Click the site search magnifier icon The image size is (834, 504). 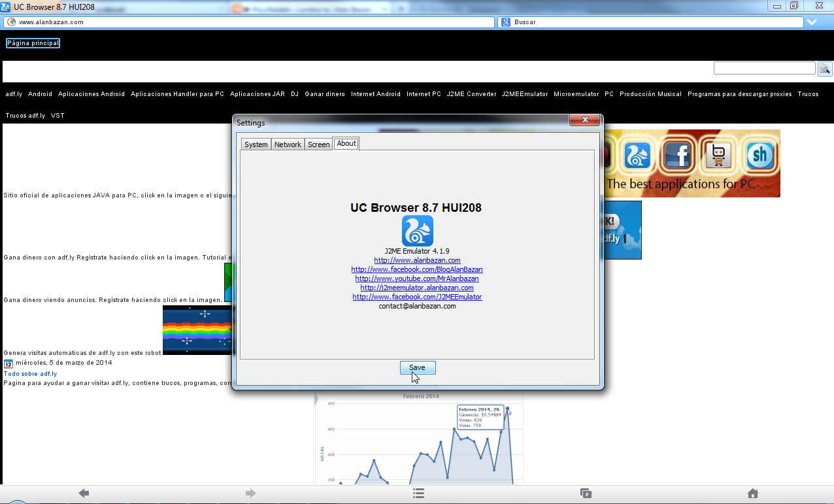(x=824, y=68)
